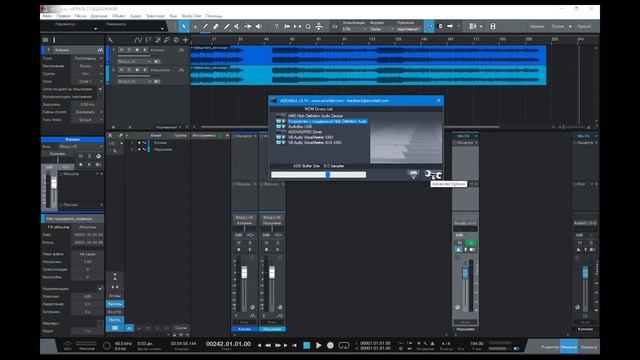Screen dimensions: 640x360
Task: Solo track 2 in the arrangement
Action: [x=129, y=70]
